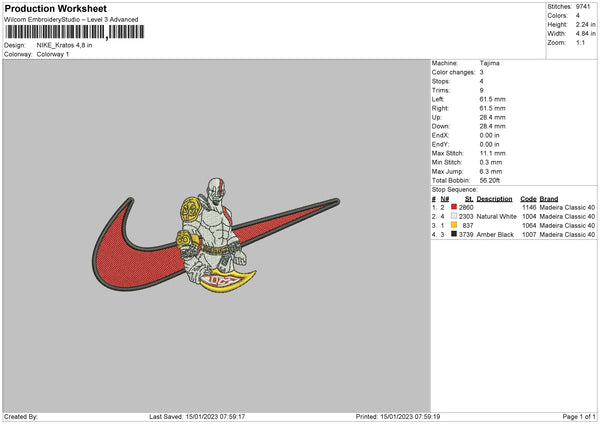Click the 'Page 1 of 1' footer text
This screenshot has height=424, width=600.
pos(579,417)
